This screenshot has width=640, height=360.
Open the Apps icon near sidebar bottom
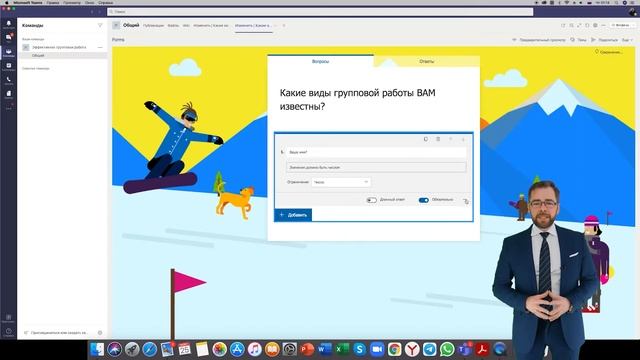(x=9, y=318)
